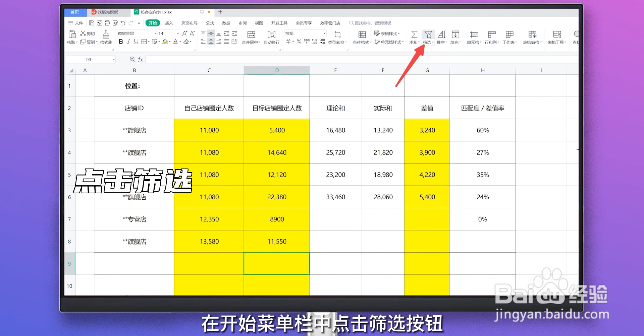Toggle italic formatting

[x=128, y=42]
